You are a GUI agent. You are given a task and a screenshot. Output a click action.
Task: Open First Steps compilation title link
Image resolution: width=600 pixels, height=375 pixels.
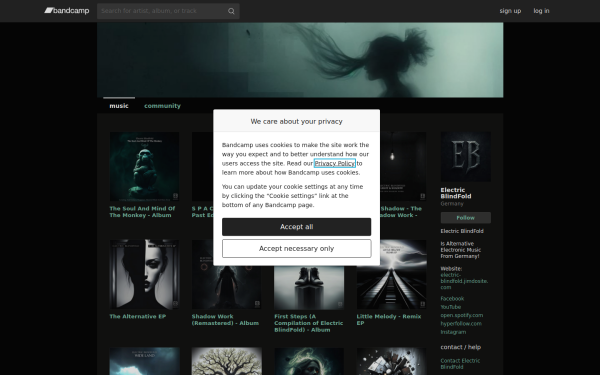coord(308,323)
